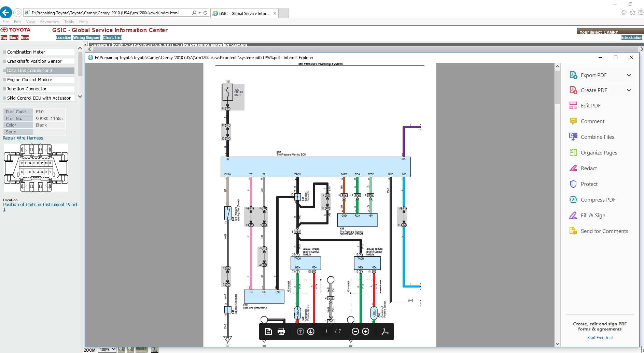The image size is (644, 353).
Task: Open the Redact tool
Action: [x=588, y=168]
